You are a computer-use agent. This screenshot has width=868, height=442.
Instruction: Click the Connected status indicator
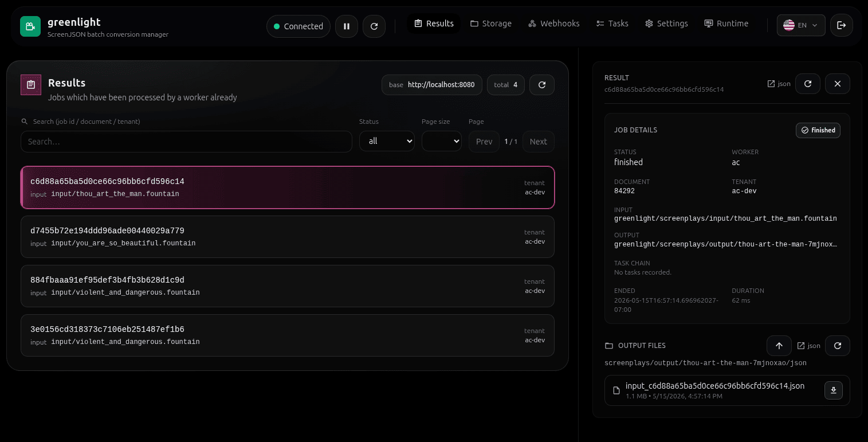pos(299,26)
